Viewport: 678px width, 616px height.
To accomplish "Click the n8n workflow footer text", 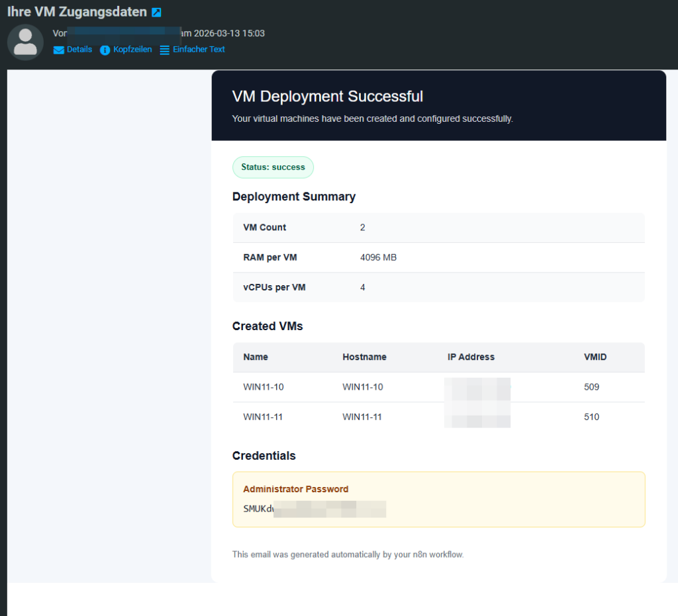I will coord(348,554).
